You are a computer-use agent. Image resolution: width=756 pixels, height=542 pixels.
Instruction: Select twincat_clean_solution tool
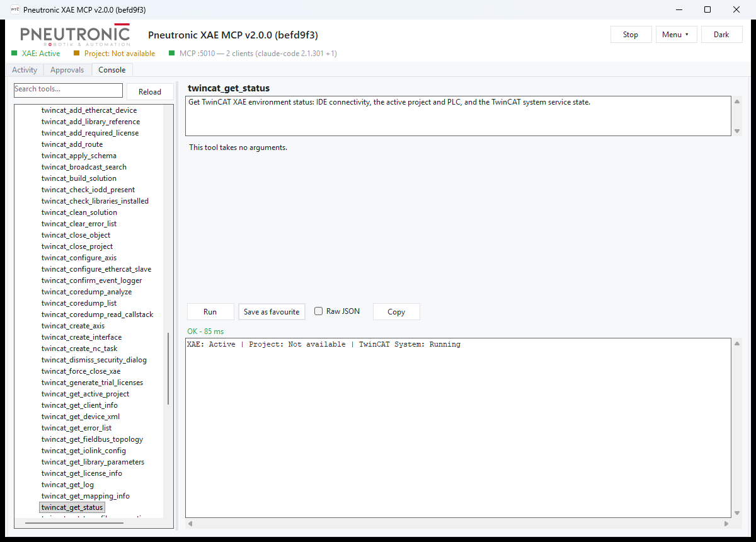pyautogui.click(x=79, y=212)
